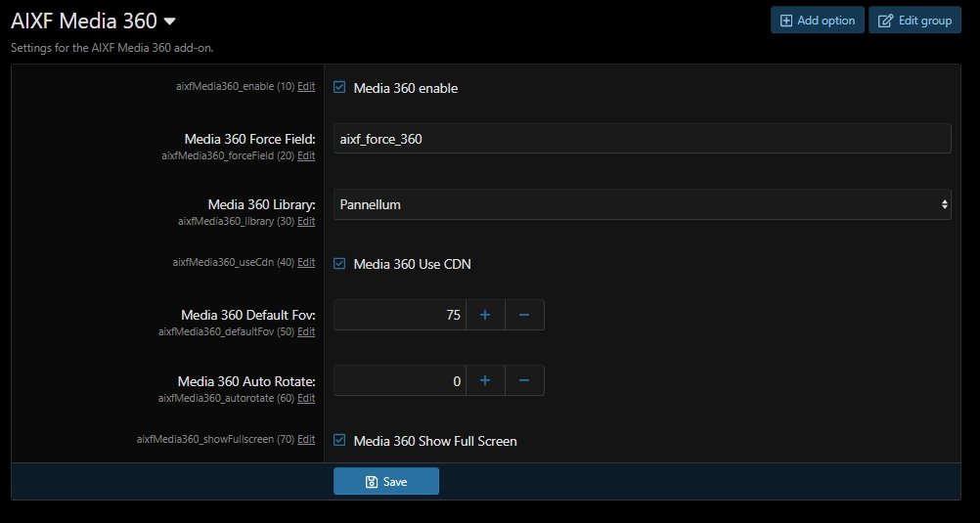Image resolution: width=980 pixels, height=523 pixels.
Task: Decrease Default Fov with minus icon
Action: coord(524,315)
